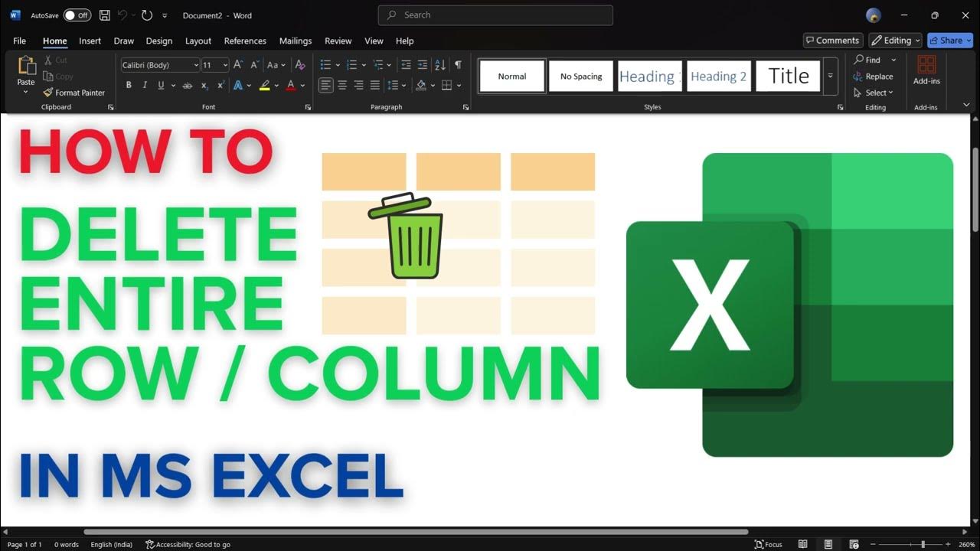
Task: Click the red font color button
Action: pos(291,85)
